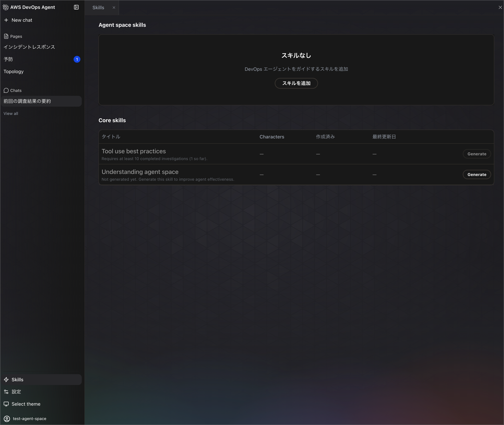Open 設定 via the settings icon
Image resolution: width=504 pixels, height=425 pixels.
(x=6, y=391)
